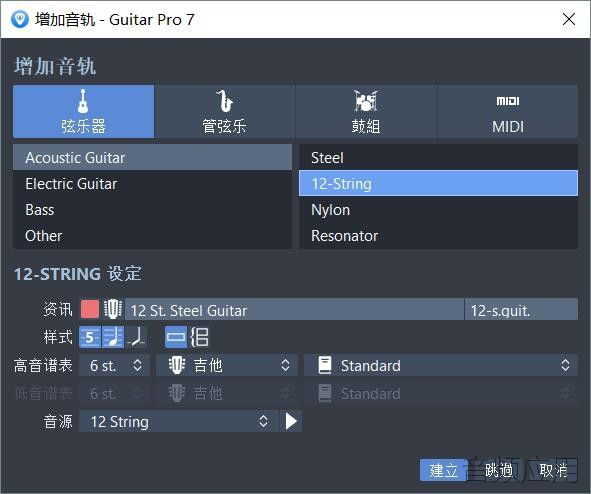Select Other in the instrument list
The height and width of the screenshot is (494, 591).
click(152, 236)
